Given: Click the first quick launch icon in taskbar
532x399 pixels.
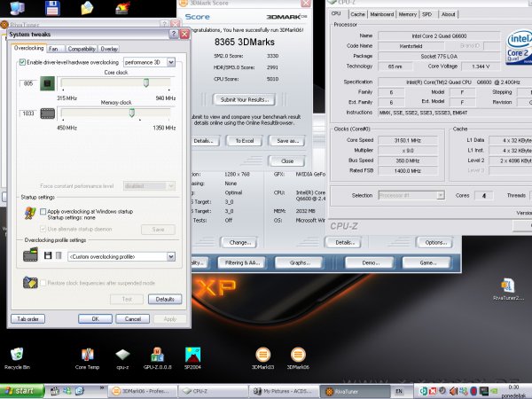Looking at the screenshot, I should [55, 391].
